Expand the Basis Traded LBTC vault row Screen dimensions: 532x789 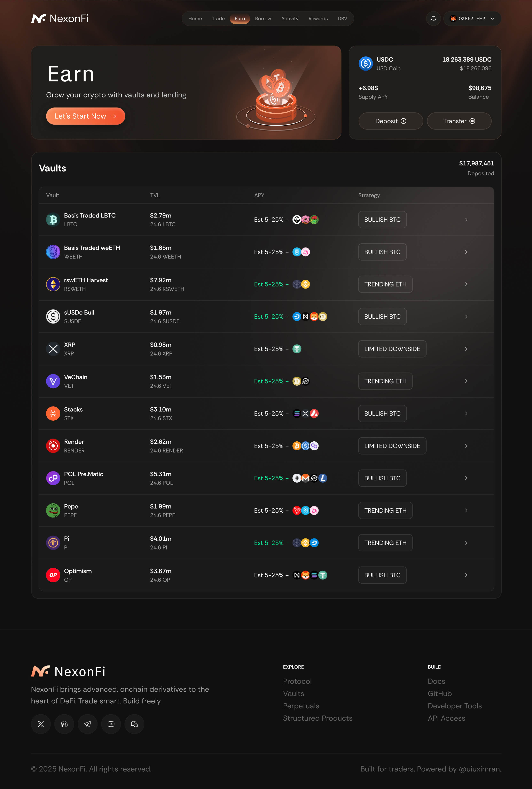(x=466, y=220)
